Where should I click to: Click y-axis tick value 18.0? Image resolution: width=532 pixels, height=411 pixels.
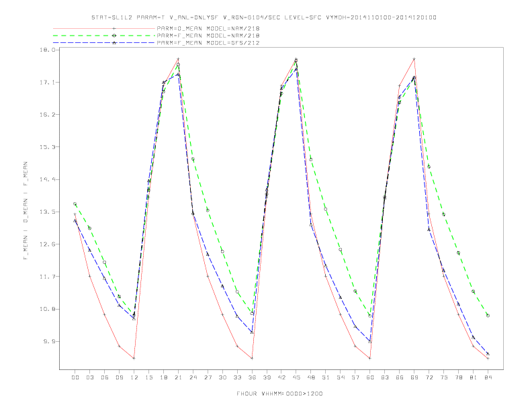pyautogui.click(x=48, y=50)
